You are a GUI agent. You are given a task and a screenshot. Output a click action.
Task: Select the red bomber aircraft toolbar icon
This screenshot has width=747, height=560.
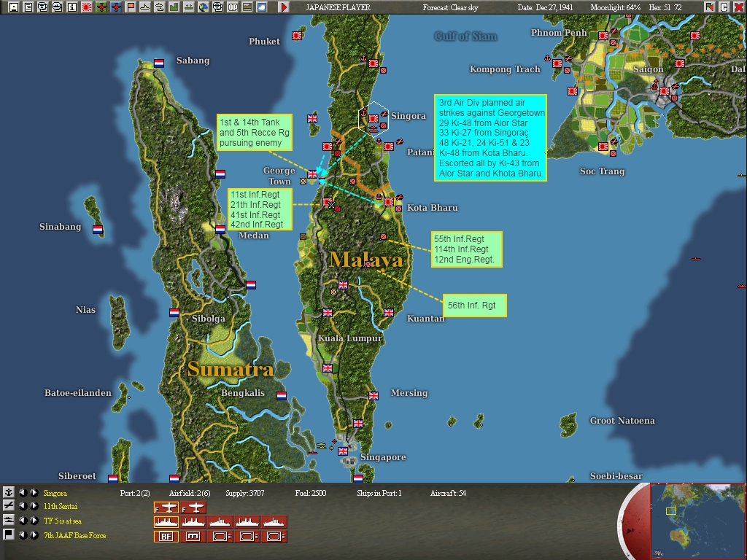tap(116, 7)
